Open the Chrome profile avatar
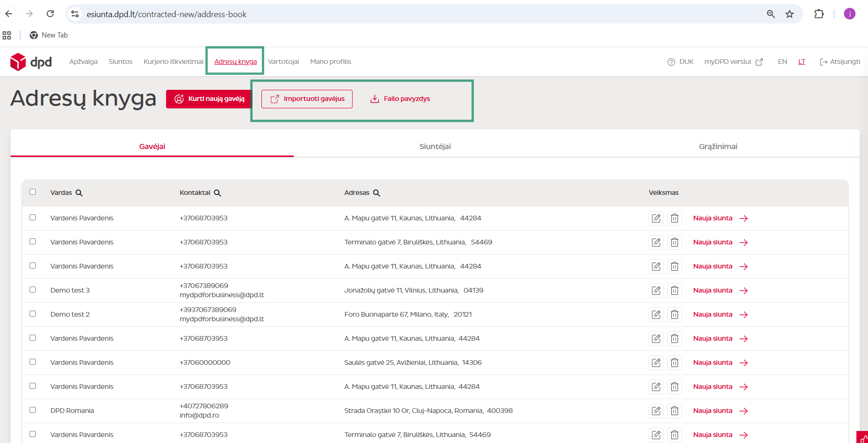 (x=849, y=14)
